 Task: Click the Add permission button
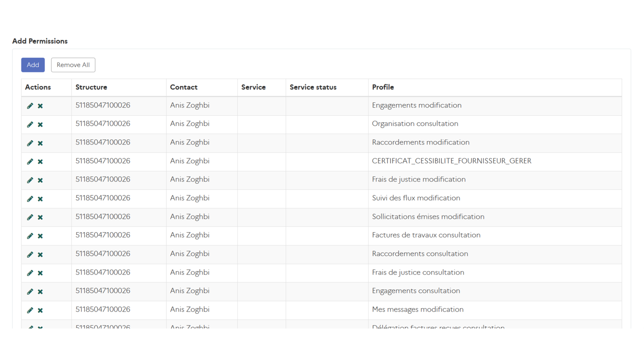33,65
